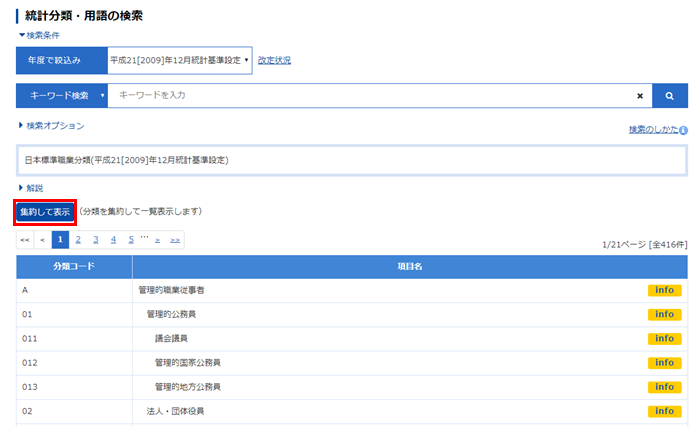This screenshot has width=697, height=427.
Task: Select the 法人・団体役員 row text
Action: click(175, 411)
